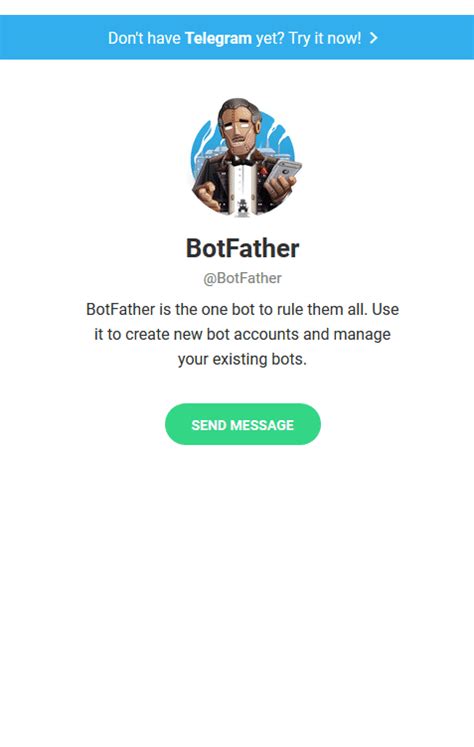
Task: Click the 'your existing bots.' text line
Action: click(242, 359)
